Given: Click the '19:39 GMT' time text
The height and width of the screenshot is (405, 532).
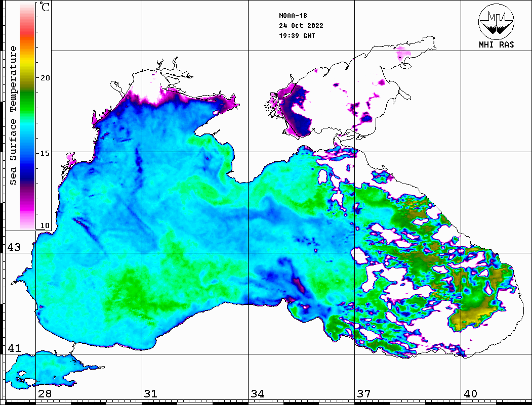Looking at the screenshot, I should (297, 35).
